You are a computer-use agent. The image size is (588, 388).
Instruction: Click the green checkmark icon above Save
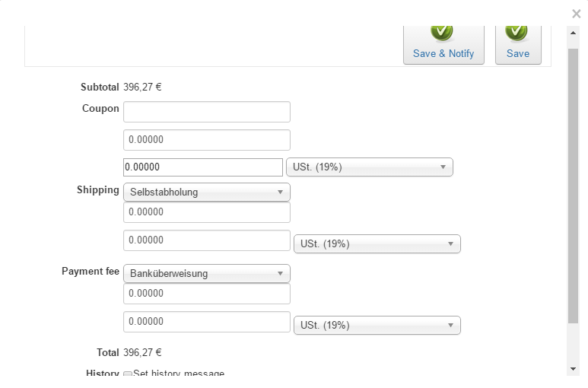pos(516,32)
